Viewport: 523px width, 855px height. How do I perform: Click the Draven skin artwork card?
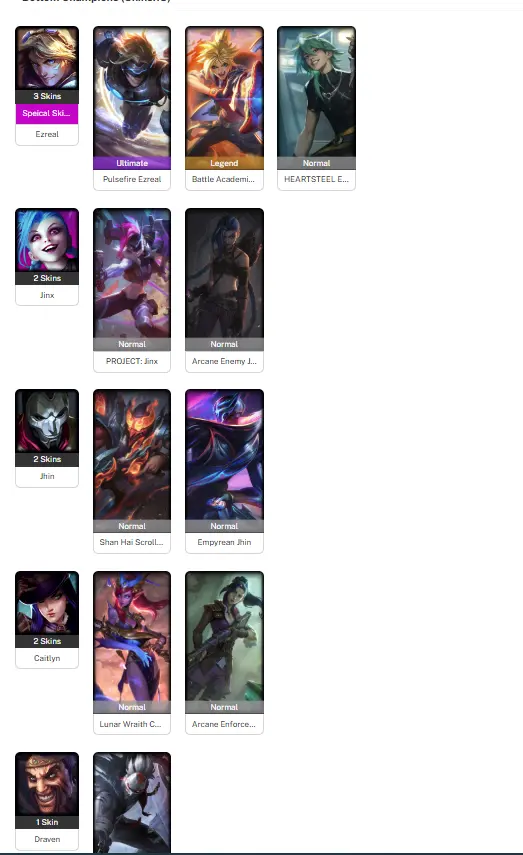(x=132, y=803)
